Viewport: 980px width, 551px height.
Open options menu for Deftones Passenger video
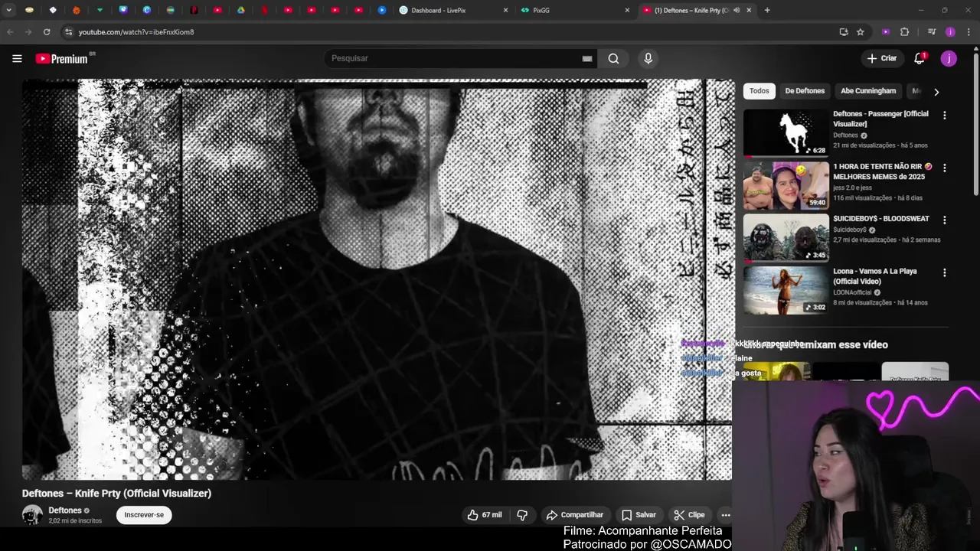click(x=944, y=116)
